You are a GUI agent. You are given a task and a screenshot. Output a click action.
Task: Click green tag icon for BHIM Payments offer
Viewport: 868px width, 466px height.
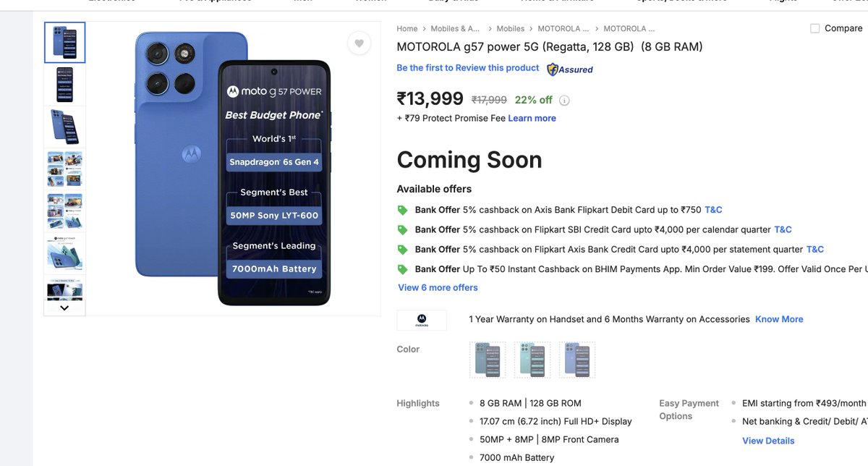(403, 269)
